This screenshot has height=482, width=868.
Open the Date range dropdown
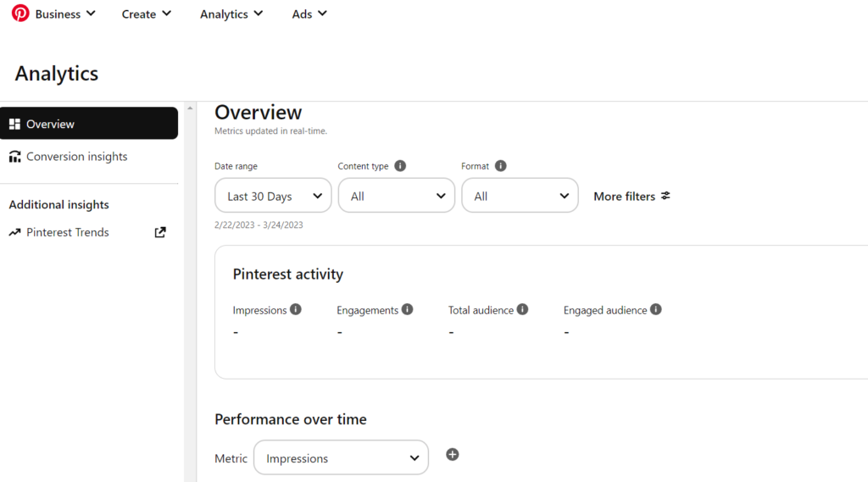(273, 196)
